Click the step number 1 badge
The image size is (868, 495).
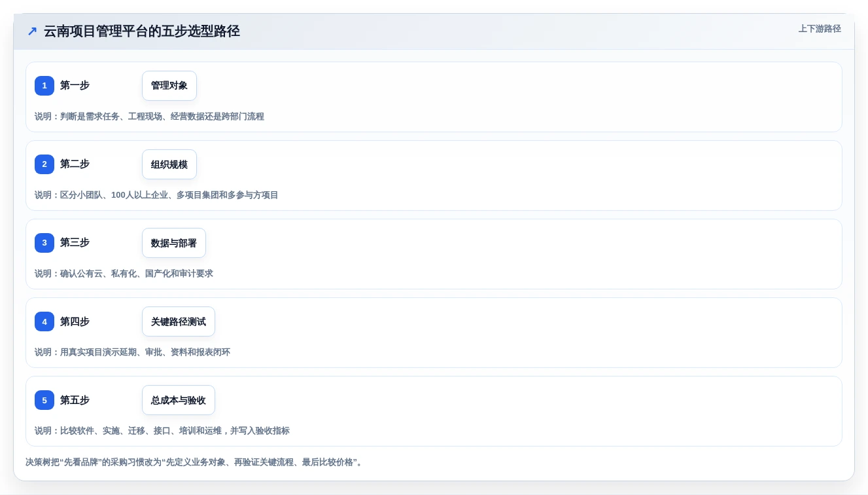(x=44, y=86)
